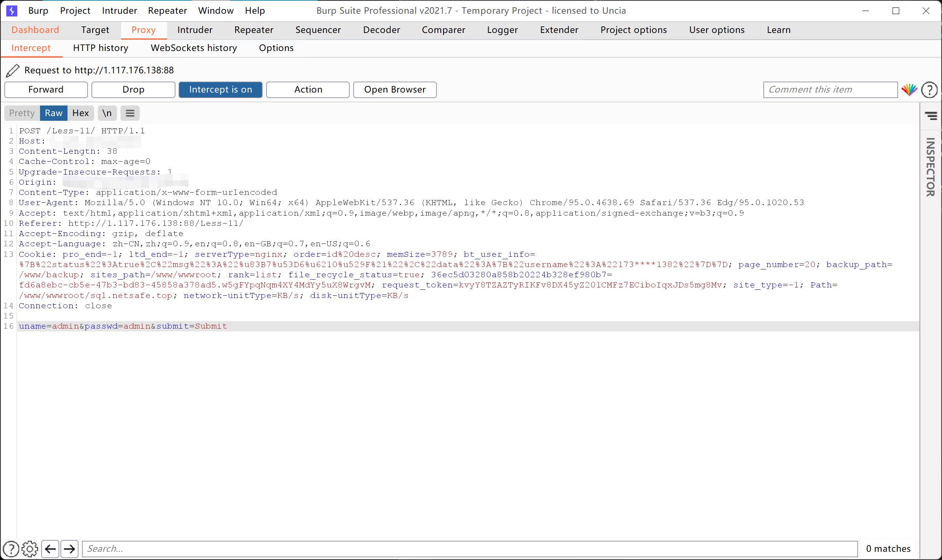Drop the intercepted request

tap(133, 90)
